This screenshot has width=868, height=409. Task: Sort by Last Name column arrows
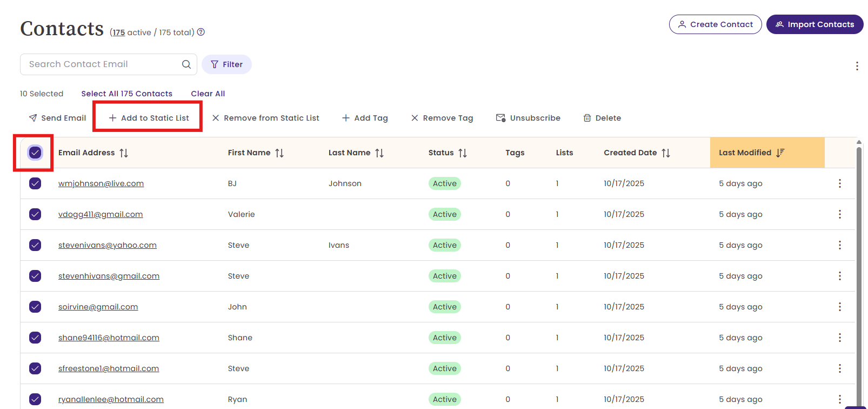379,153
